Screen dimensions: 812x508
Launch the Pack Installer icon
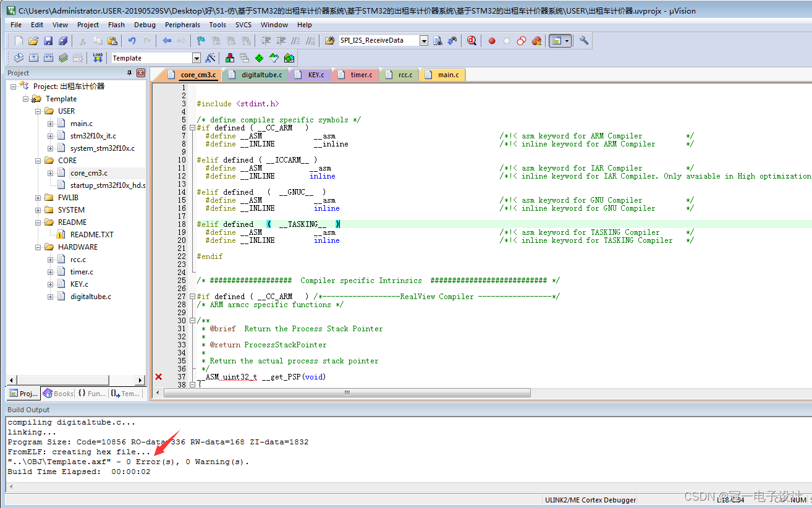point(289,58)
